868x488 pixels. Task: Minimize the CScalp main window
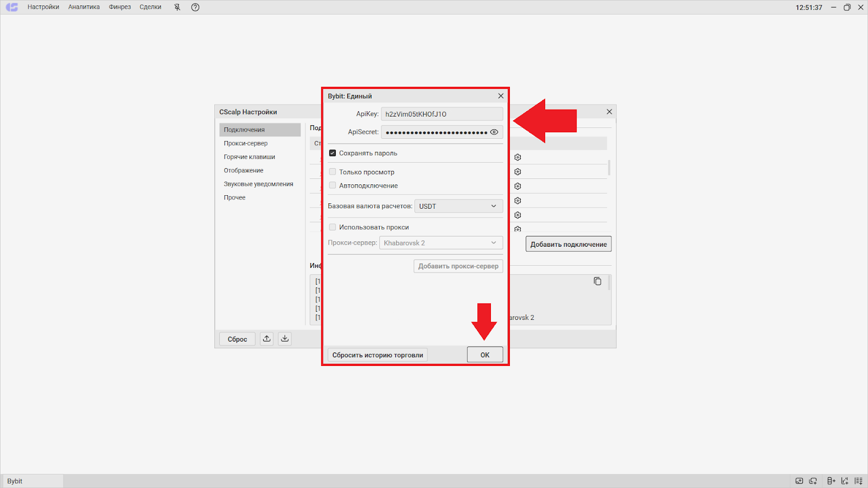click(833, 7)
